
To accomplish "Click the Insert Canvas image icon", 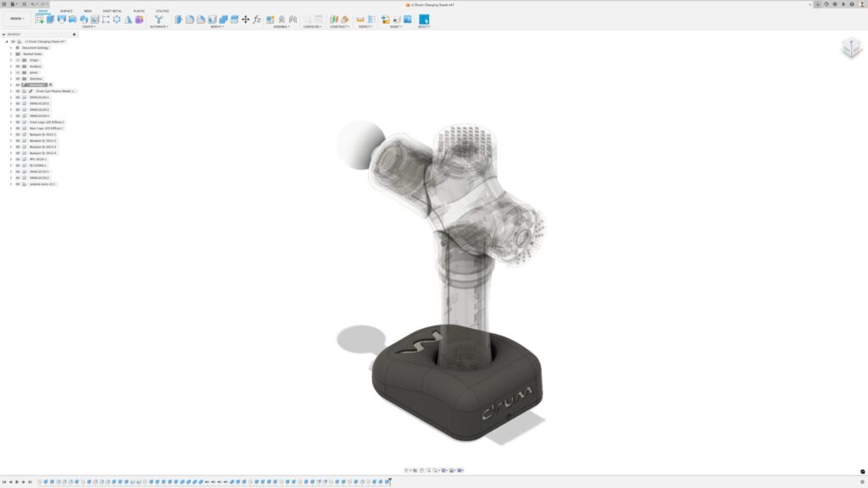I will pyautogui.click(x=408, y=19).
